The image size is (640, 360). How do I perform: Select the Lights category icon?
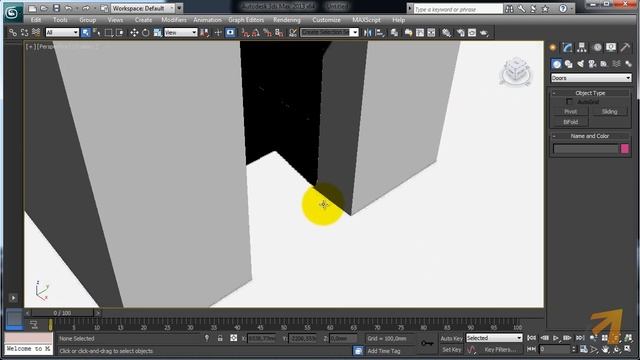click(580, 64)
